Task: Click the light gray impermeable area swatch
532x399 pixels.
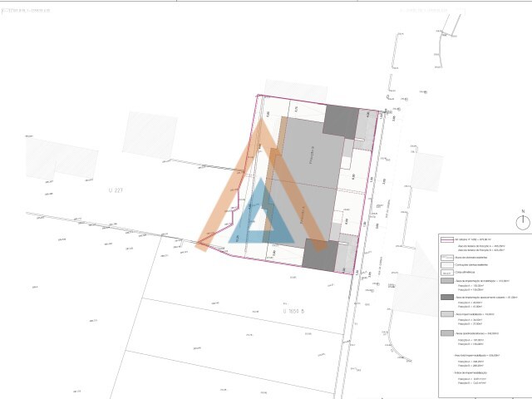Action: (447, 314)
